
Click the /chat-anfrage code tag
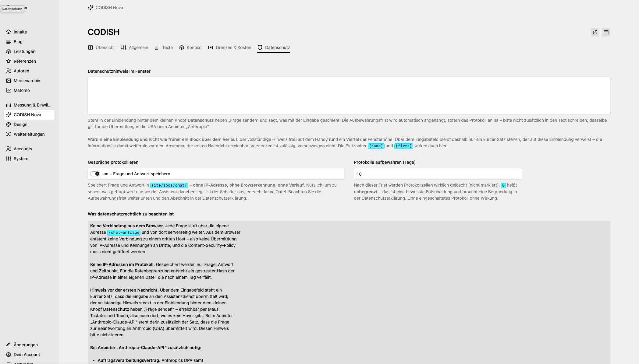click(x=124, y=233)
